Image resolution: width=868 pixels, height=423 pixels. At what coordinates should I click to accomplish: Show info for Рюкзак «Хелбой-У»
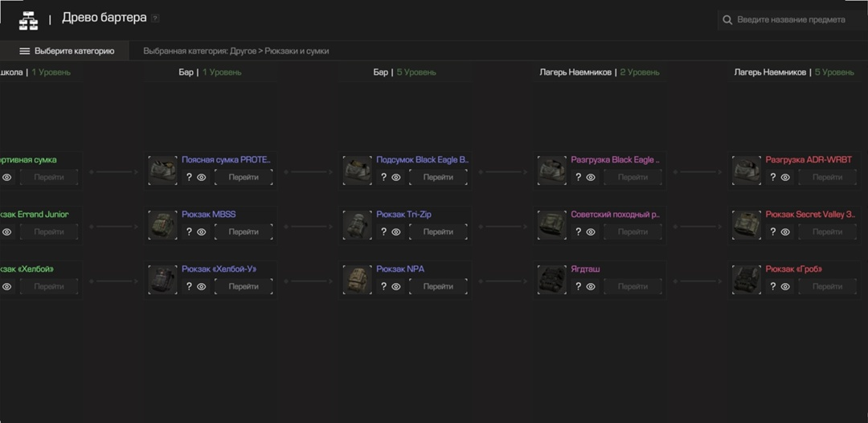pyautogui.click(x=189, y=286)
